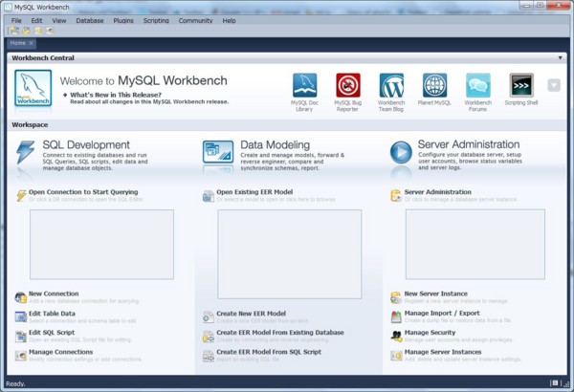Click the New Server Instance icon

click(396, 297)
